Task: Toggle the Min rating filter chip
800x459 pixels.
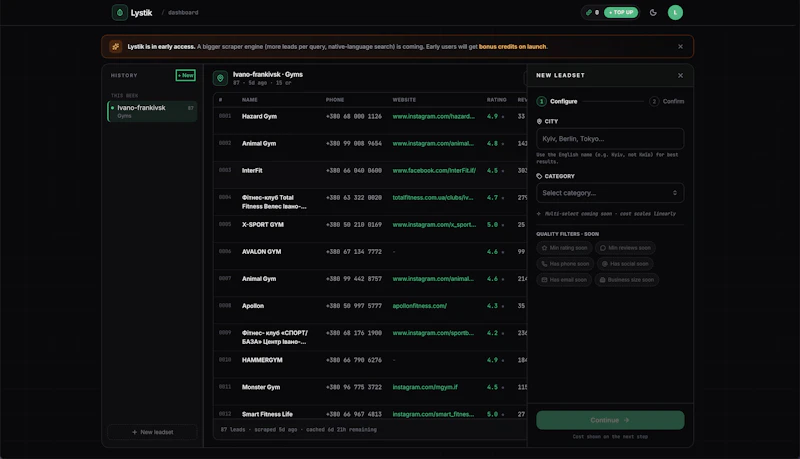Action: (x=564, y=248)
